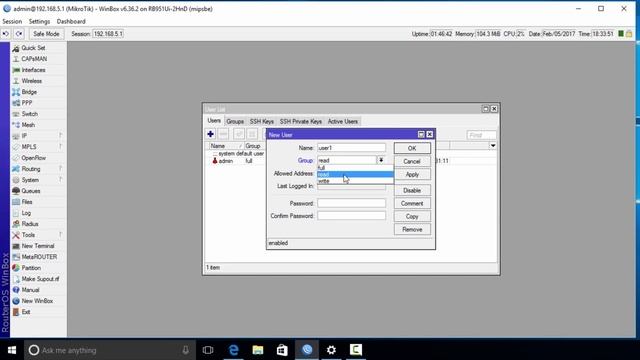640x360 pixels.
Task: Click the Cortana search box
Action: (109, 350)
